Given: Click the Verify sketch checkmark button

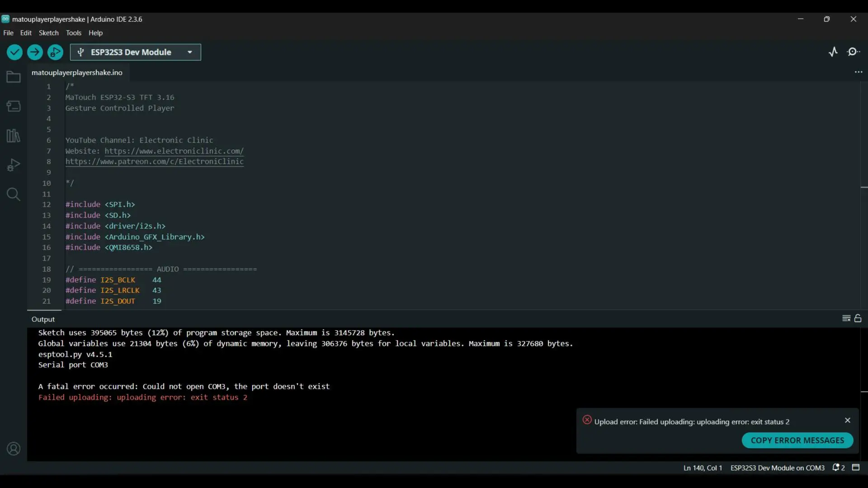Looking at the screenshot, I should (x=14, y=52).
